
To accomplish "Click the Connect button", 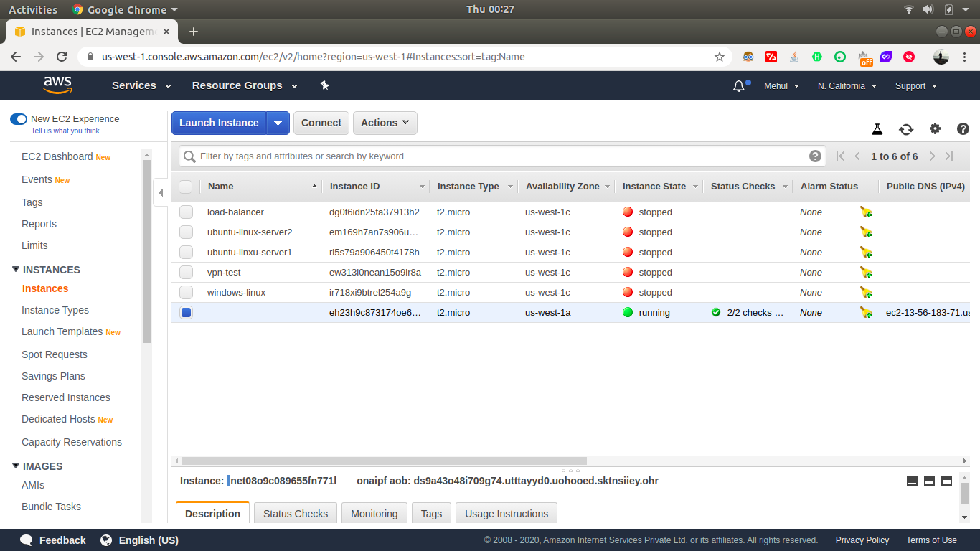I will click(321, 123).
